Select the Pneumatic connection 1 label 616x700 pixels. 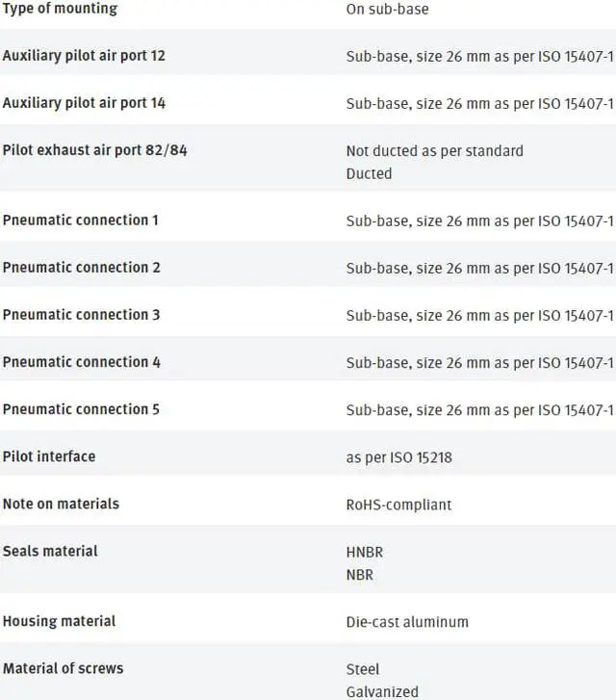point(80,220)
